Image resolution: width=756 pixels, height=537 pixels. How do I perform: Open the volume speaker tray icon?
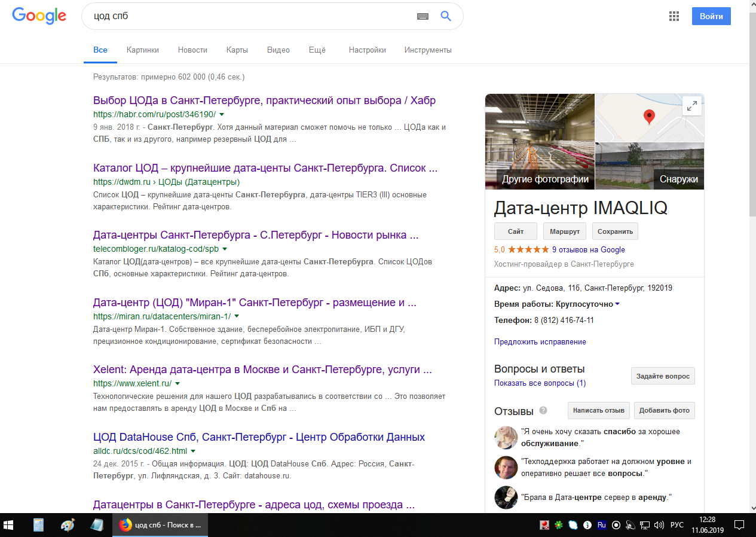coord(659,525)
